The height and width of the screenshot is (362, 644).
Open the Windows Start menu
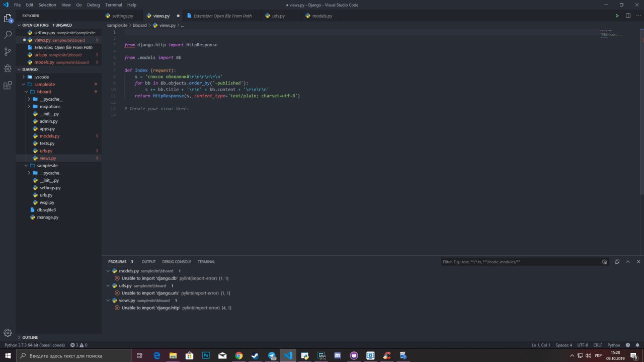[x=8, y=355]
